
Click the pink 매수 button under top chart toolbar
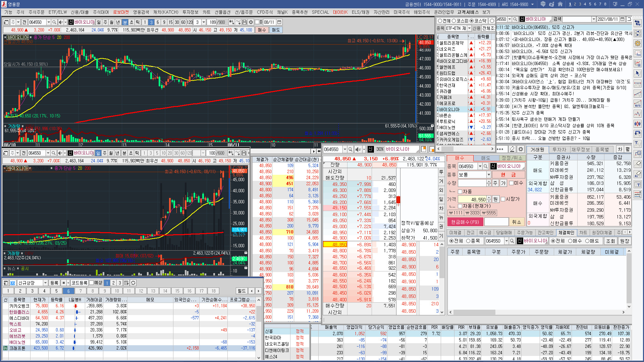click(x=262, y=30)
